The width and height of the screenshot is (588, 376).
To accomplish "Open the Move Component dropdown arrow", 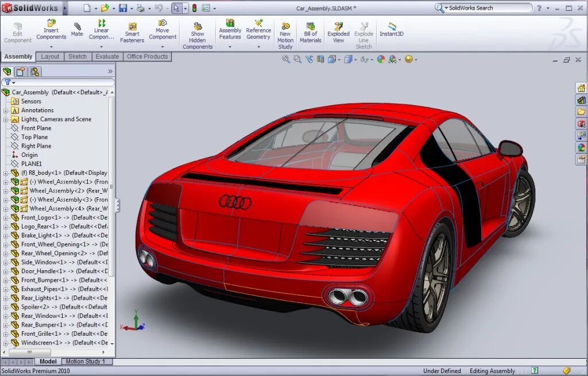I will point(163,47).
